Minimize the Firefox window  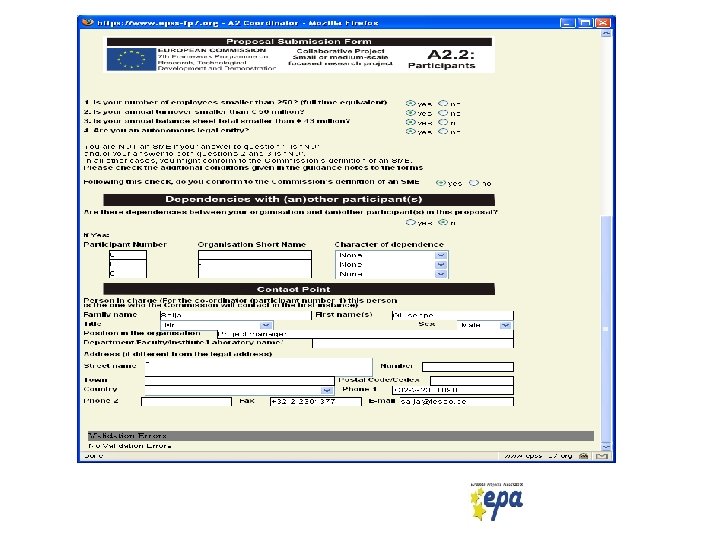click(568, 22)
